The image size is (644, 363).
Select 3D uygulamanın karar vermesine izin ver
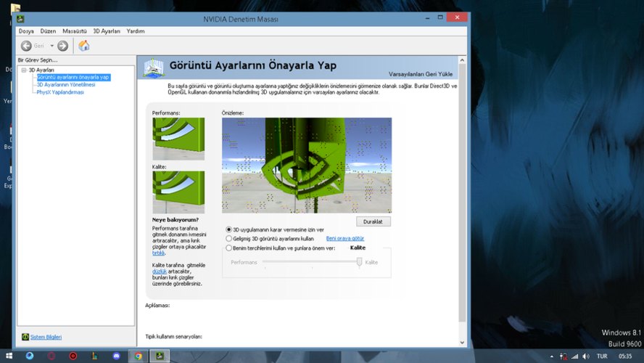coord(228,229)
